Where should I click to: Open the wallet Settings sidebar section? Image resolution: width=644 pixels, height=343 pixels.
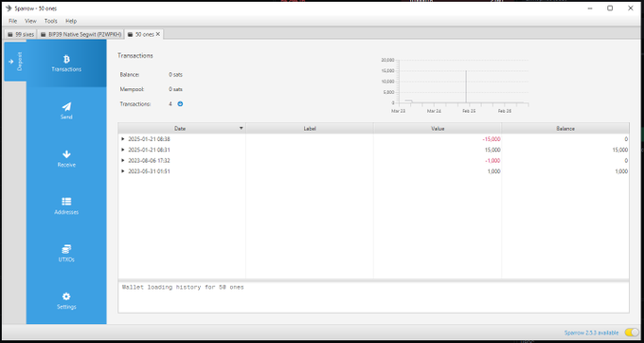[66, 301]
